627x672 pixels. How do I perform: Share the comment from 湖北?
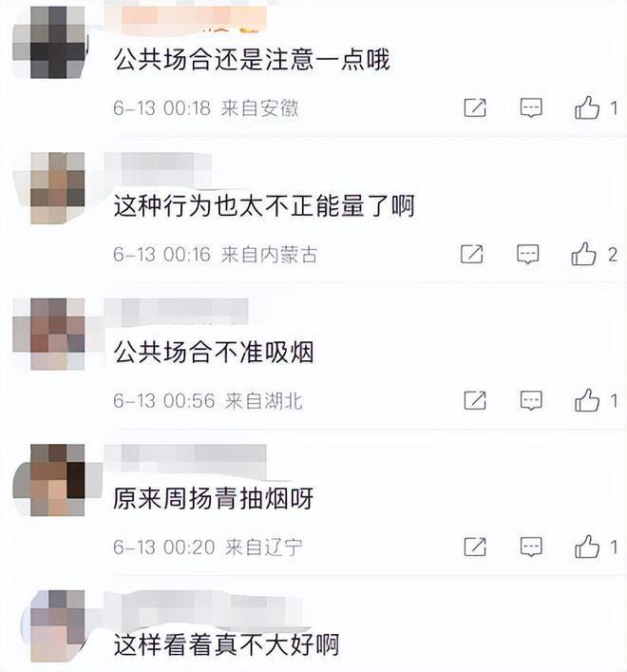pyautogui.click(x=475, y=401)
